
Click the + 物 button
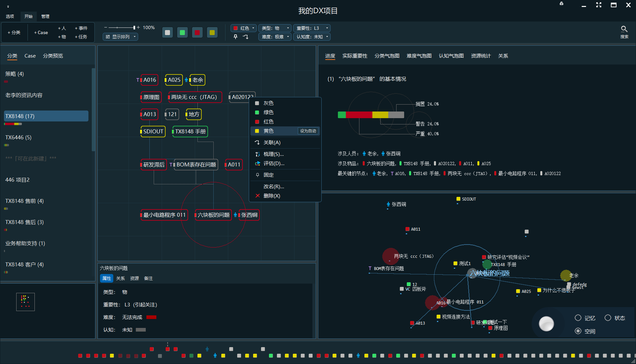coord(62,37)
